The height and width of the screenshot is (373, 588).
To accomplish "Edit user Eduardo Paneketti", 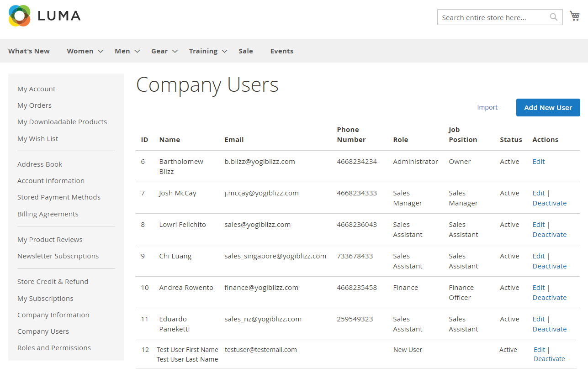I will [x=539, y=319].
